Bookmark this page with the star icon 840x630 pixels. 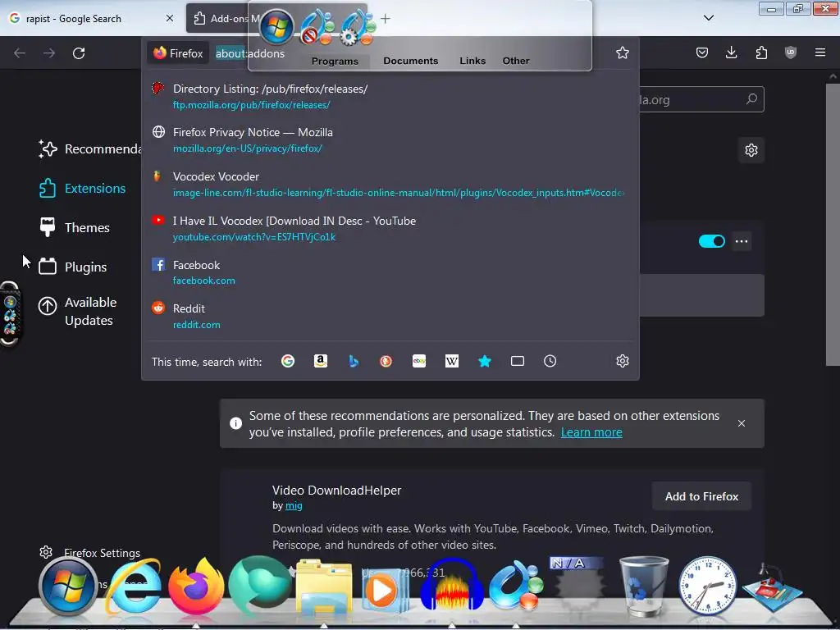pyautogui.click(x=622, y=52)
